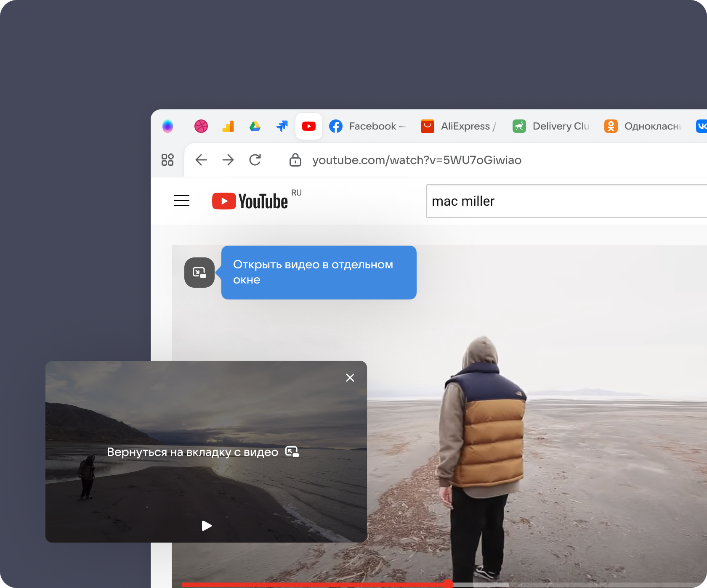Play the video in the mini player
The height and width of the screenshot is (588, 707).
[207, 526]
